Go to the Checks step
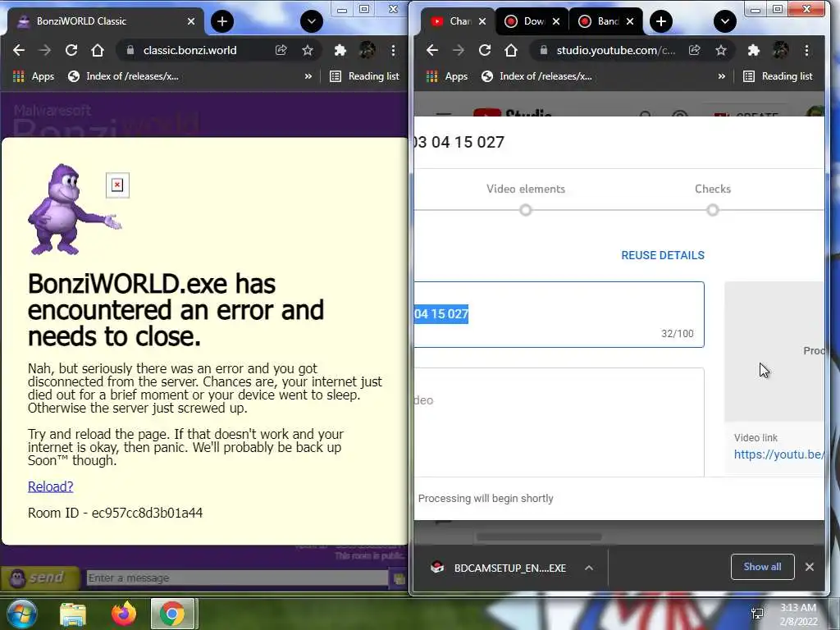 click(713, 199)
